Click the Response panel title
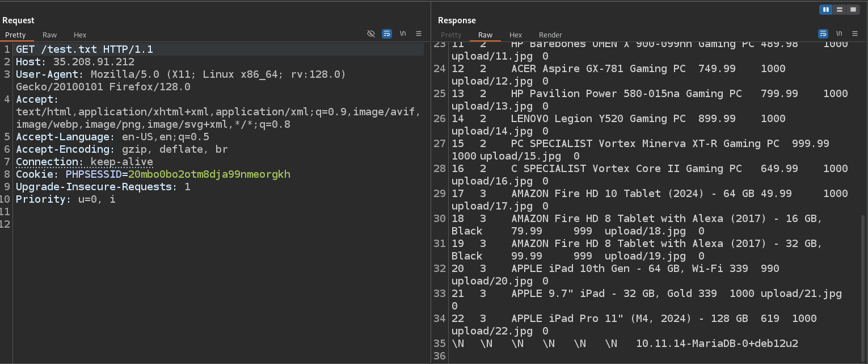This screenshot has width=868, height=364. (x=457, y=20)
